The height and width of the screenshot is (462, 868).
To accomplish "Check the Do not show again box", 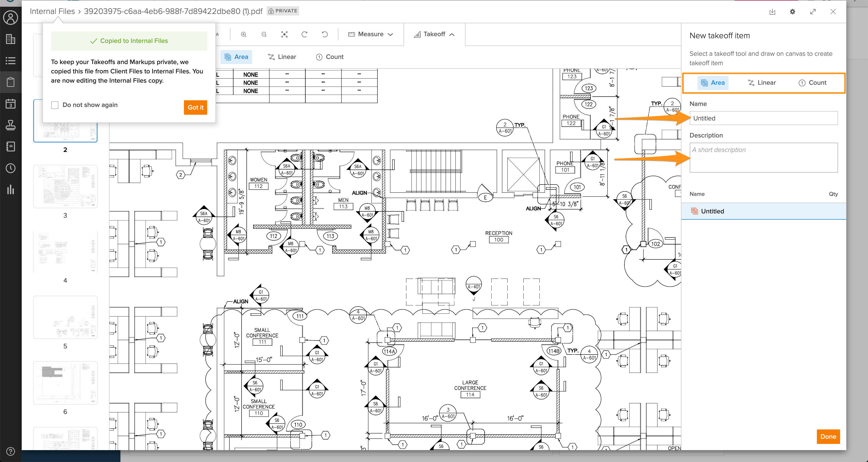I will pos(55,105).
